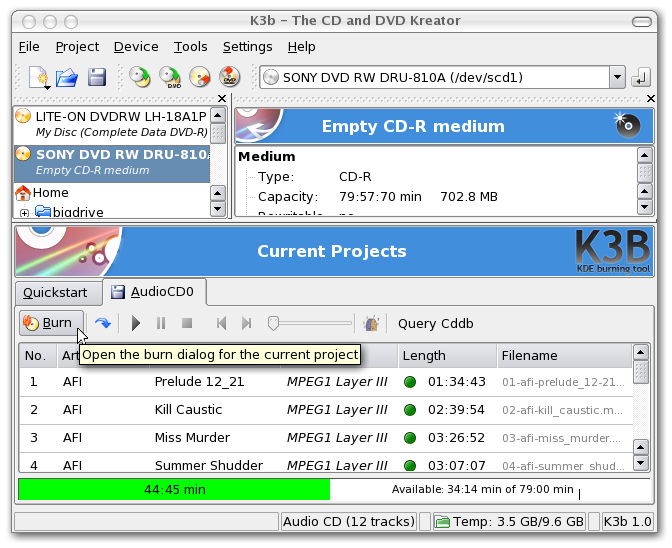Stop audio playback

[187, 323]
